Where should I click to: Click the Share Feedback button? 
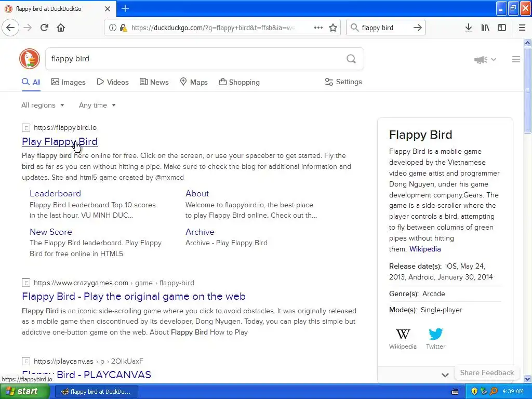[x=487, y=373]
